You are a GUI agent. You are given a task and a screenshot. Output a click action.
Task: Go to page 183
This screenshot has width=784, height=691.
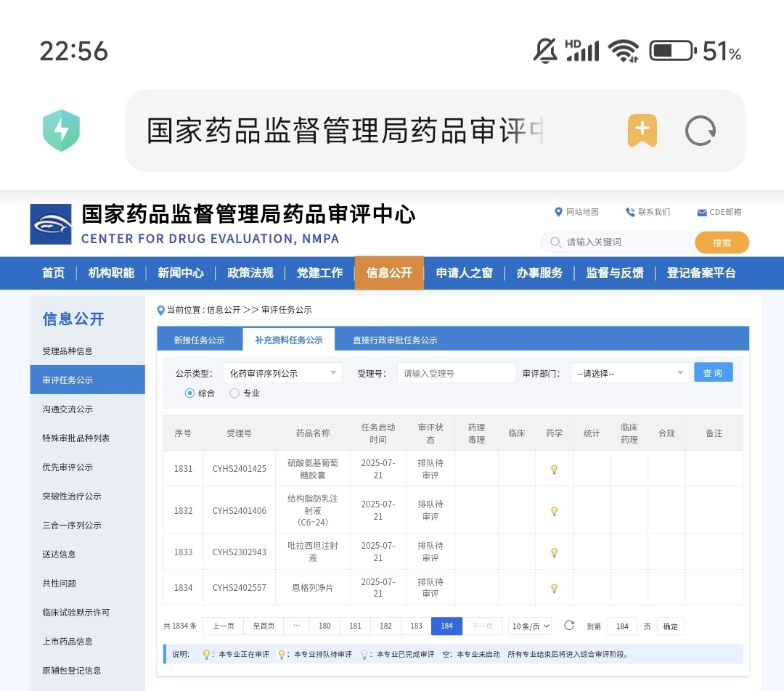416,626
